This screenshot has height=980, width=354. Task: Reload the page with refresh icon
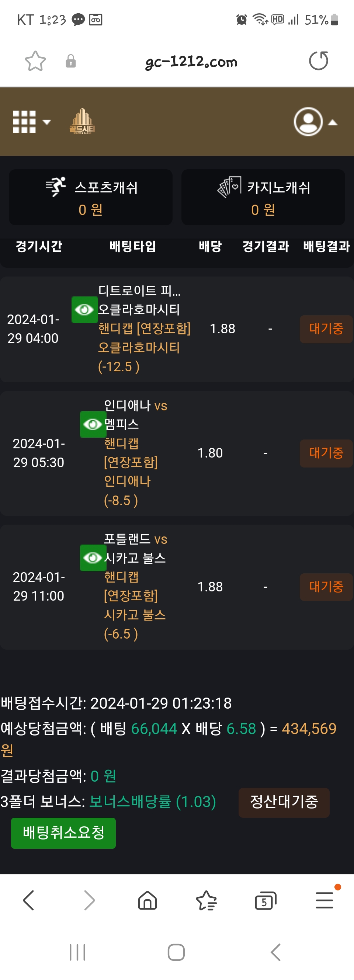coord(318,61)
